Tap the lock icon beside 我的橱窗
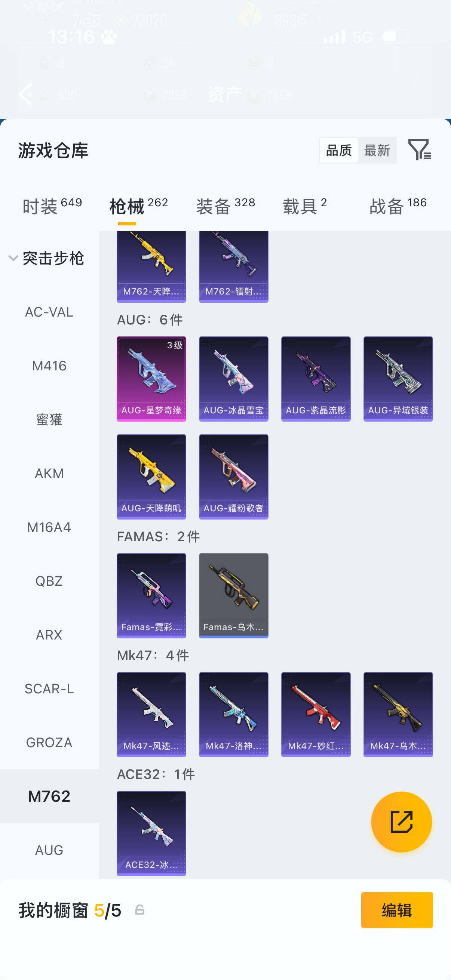451x980 pixels. tap(140, 910)
